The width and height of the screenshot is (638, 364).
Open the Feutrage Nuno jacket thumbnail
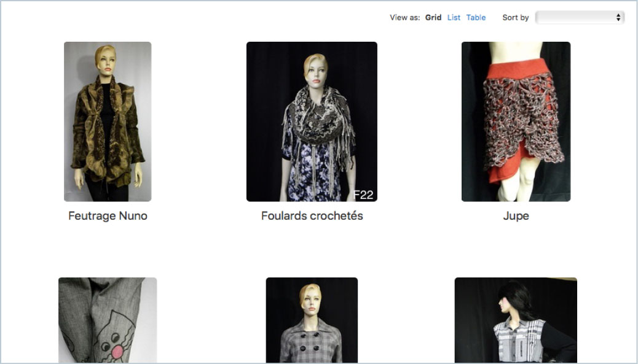point(108,122)
